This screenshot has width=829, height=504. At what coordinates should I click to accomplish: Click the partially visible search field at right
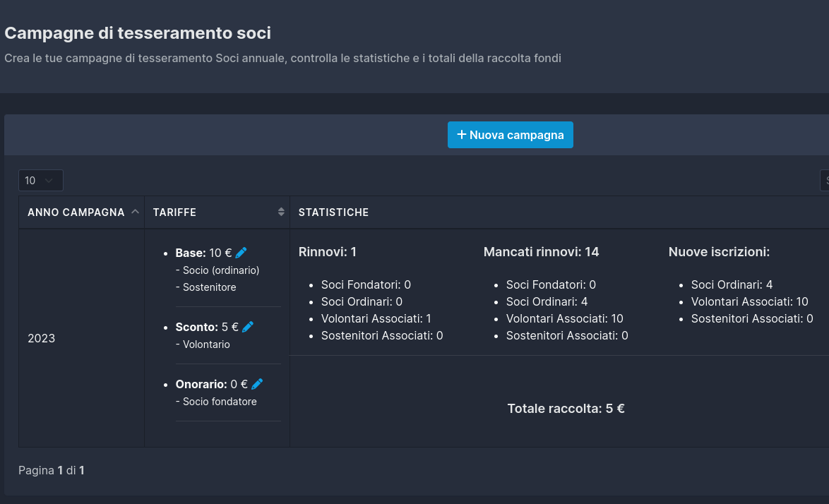coord(824,181)
